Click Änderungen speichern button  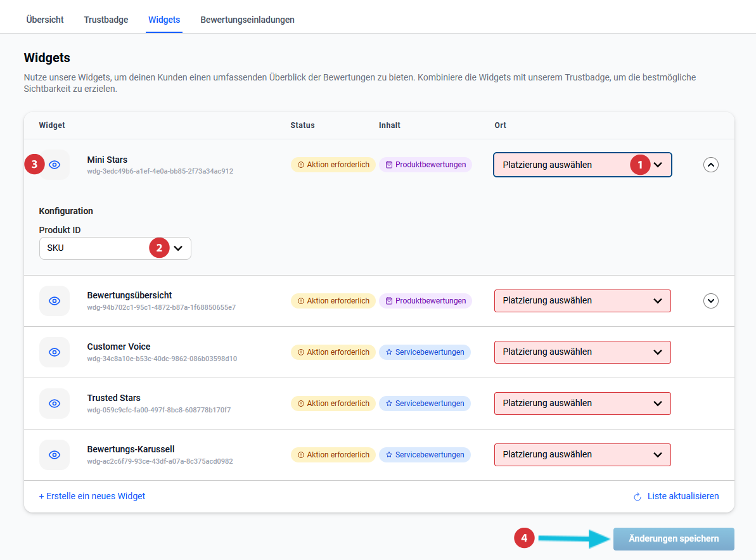tap(673, 539)
